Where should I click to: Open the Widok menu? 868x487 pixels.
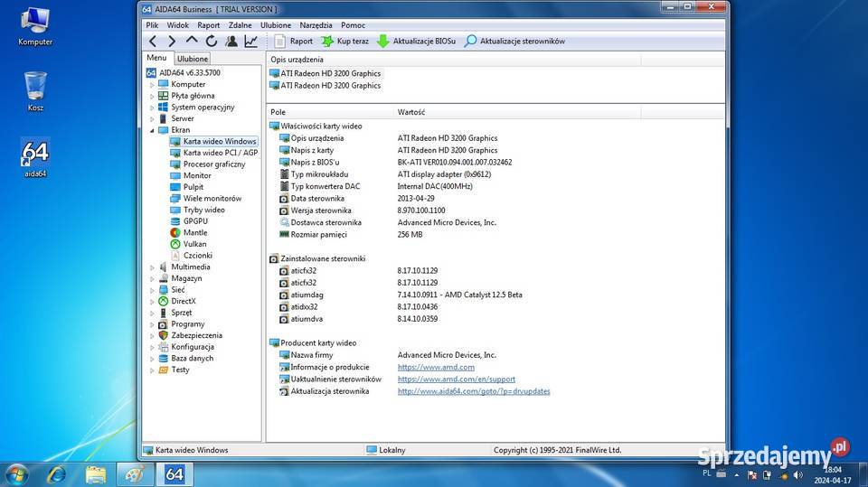click(x=178, y=25)
